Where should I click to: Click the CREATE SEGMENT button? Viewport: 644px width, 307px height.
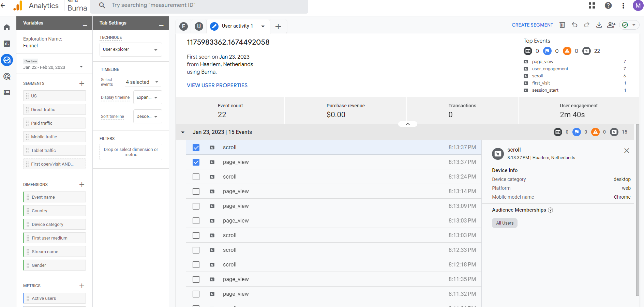click(532, 25)
